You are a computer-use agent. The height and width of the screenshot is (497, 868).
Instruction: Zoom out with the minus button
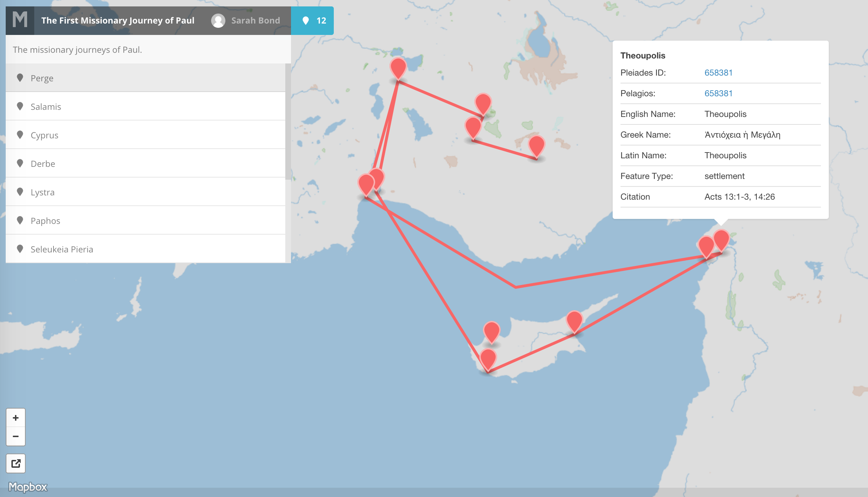pos(16,436)
